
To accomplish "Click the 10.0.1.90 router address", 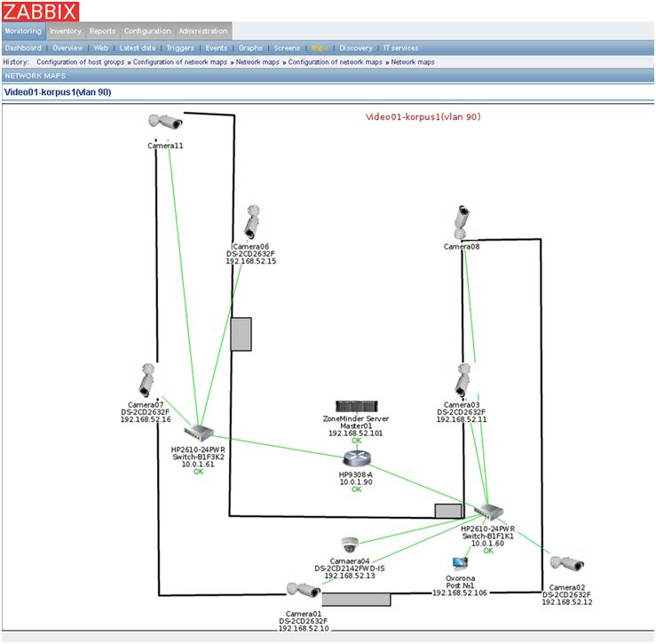I will pyautogui.click(x=356, y=482).
